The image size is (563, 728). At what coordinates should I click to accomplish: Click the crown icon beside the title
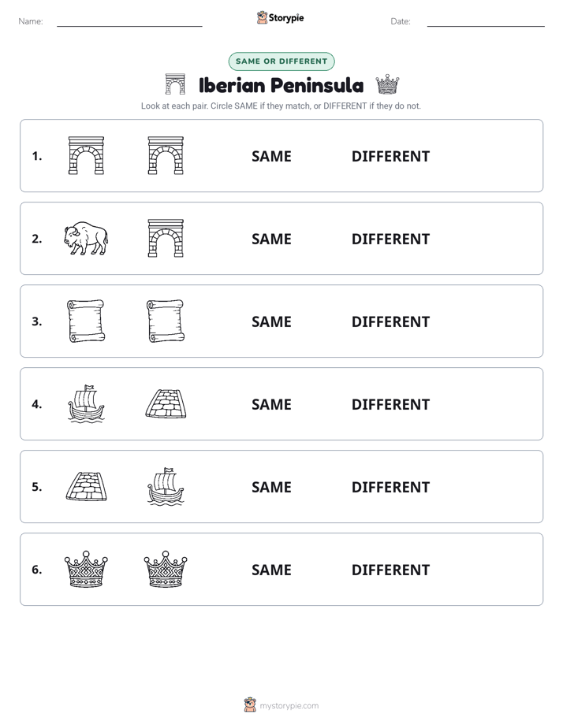coord(387,84)
